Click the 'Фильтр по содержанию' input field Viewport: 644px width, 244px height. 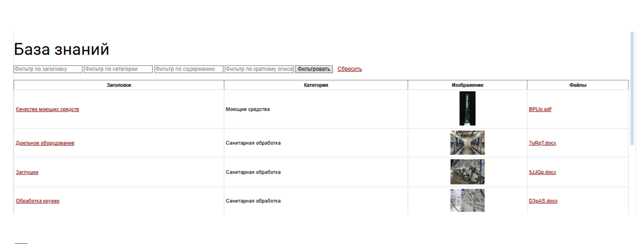(189, 69)
